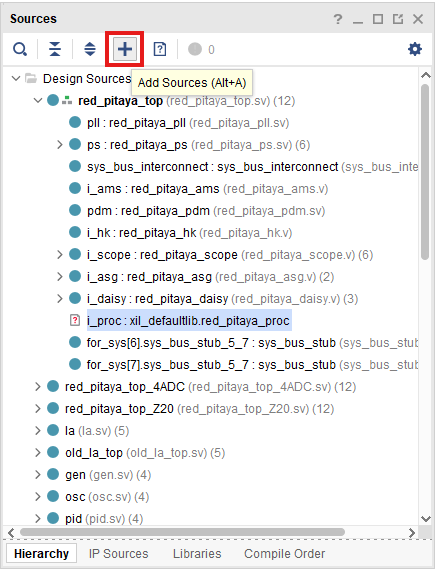Screen dimensions: 435x570
Task: Switch to the IP Sources tab
Action: coord(118,554)
